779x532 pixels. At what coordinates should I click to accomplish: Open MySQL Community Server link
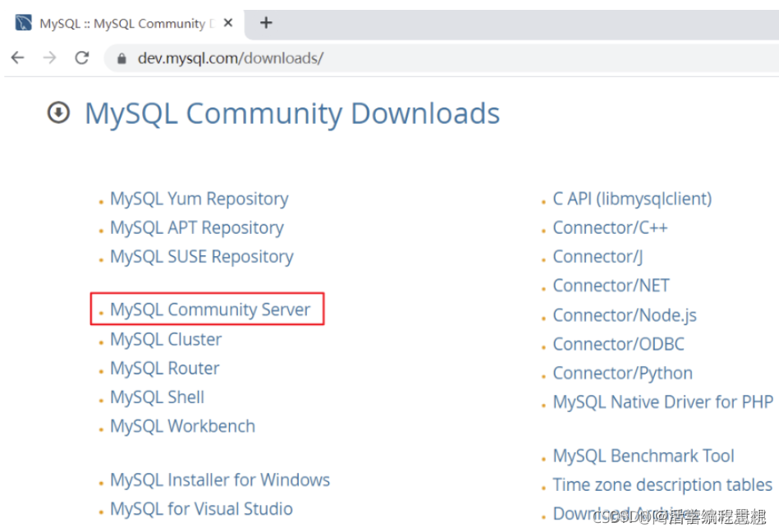coord(210,310)
